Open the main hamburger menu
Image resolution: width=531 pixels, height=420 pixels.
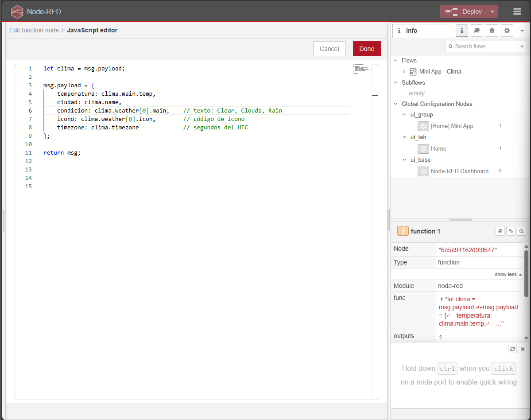coord(517,12)
